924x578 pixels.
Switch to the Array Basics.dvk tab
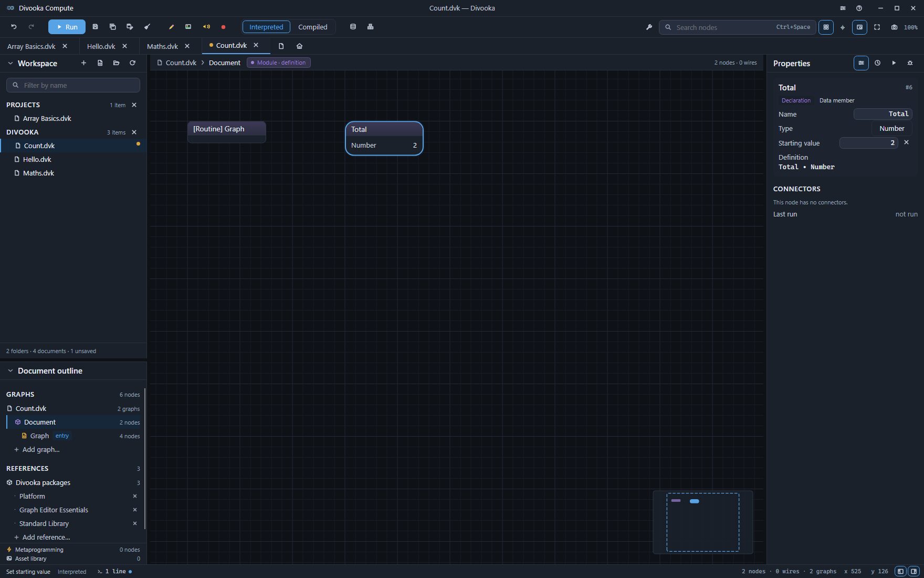tap(31, 46)
